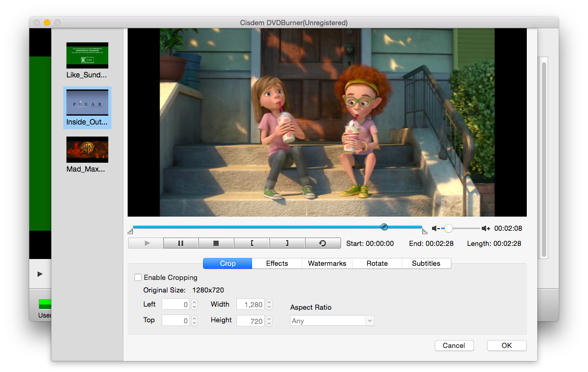Image resolution: width=588 pixels, height=372 pixels.
Task: Pause the video preview
Action: click(x=181, y=243)
